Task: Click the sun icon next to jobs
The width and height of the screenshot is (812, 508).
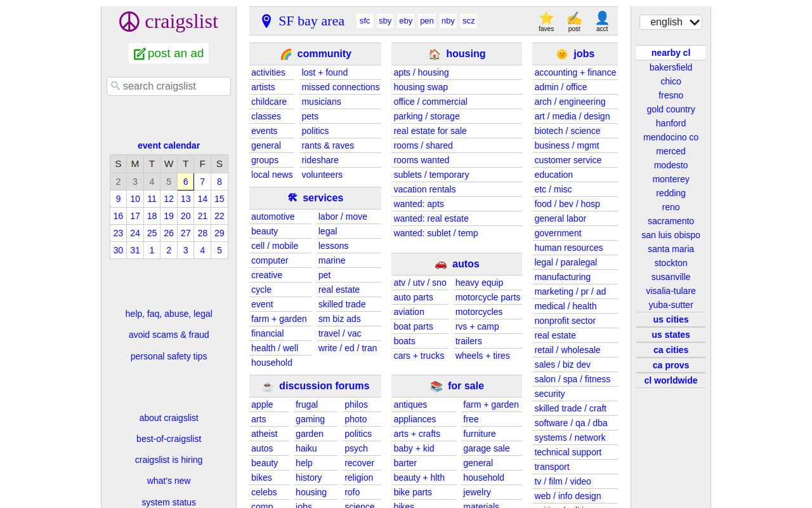Action: [562, 54]
